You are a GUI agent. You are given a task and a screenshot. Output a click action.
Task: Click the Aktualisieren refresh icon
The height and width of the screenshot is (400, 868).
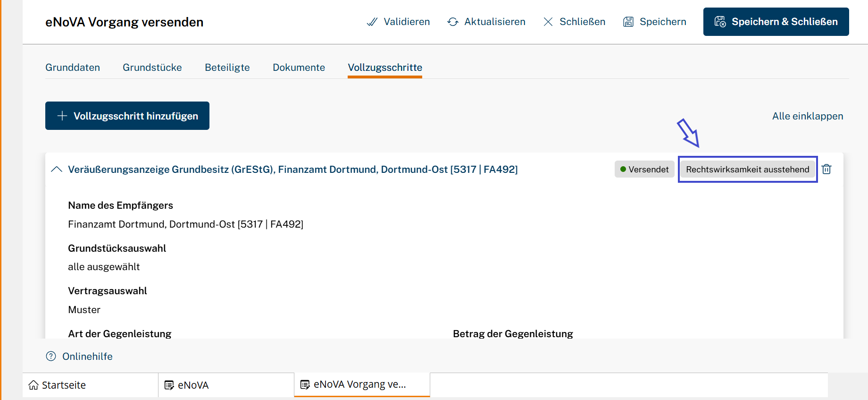pos(453,22)
